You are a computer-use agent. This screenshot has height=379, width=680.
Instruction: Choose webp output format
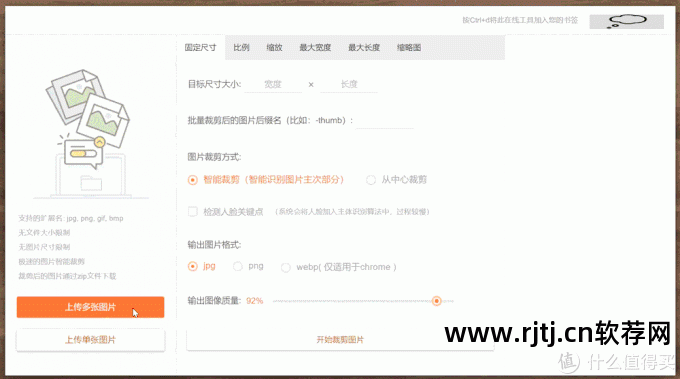pos(285,268)
